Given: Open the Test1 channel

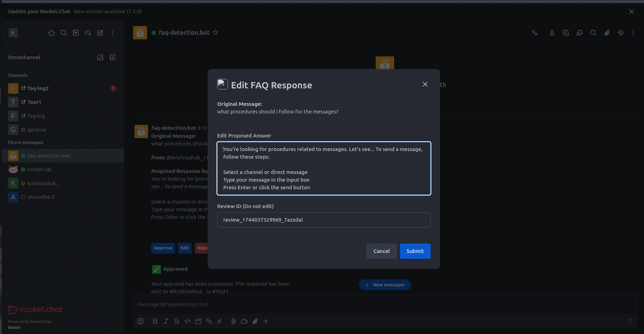Looking at the screenshot, I should click(x=63, y=102).
